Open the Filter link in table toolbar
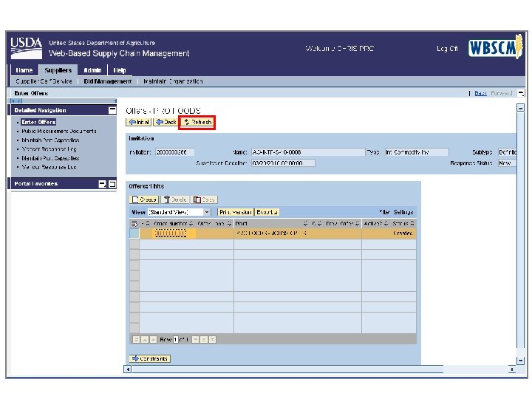 pos(385,212)
